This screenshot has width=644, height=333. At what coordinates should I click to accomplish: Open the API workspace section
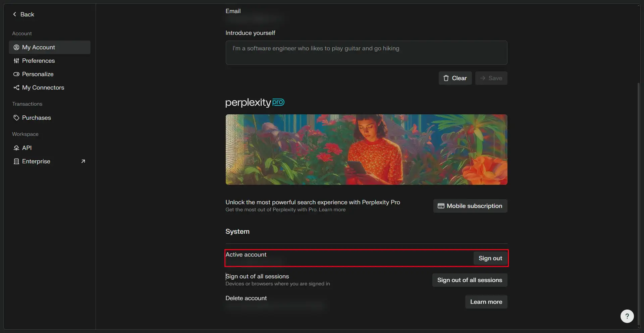[x=50, y=148]
